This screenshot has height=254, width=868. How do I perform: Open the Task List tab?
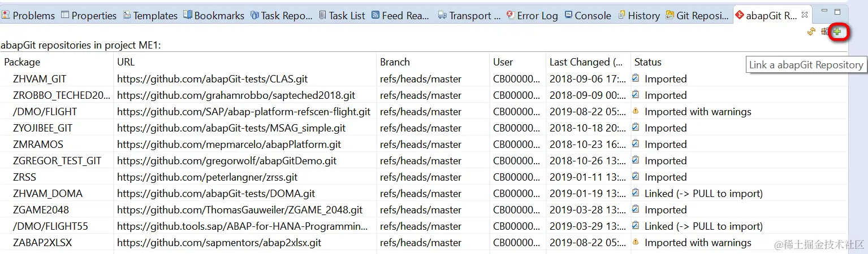click(x=342, y=16)
